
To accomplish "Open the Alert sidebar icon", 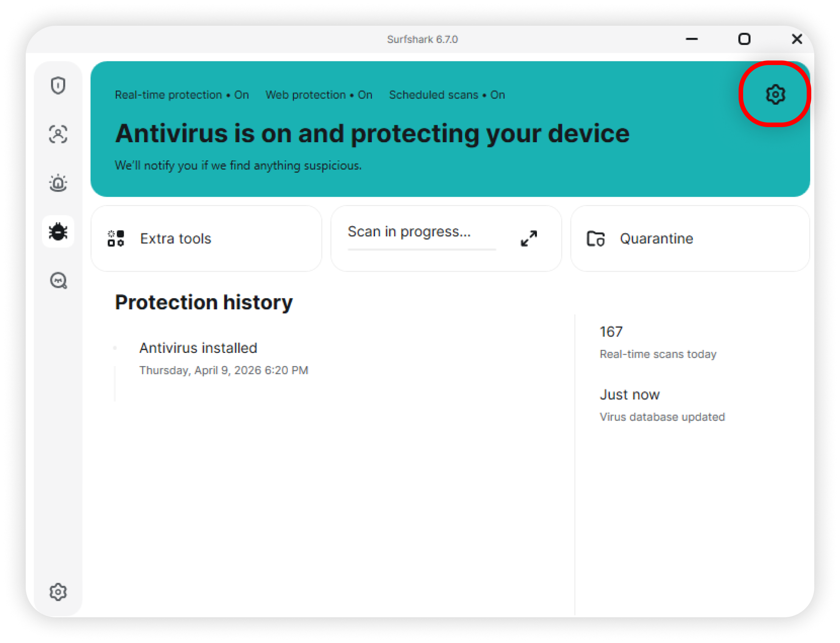I will [x=58, y=183].
